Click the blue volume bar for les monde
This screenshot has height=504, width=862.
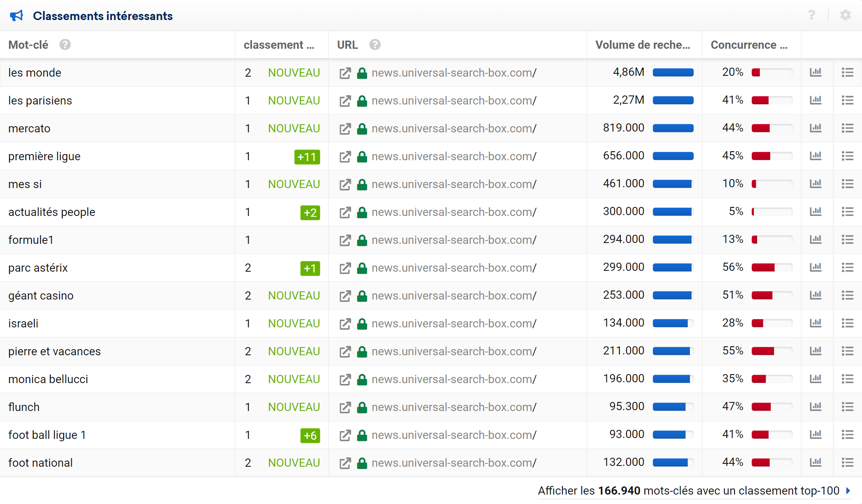click(x=673, y=73)
